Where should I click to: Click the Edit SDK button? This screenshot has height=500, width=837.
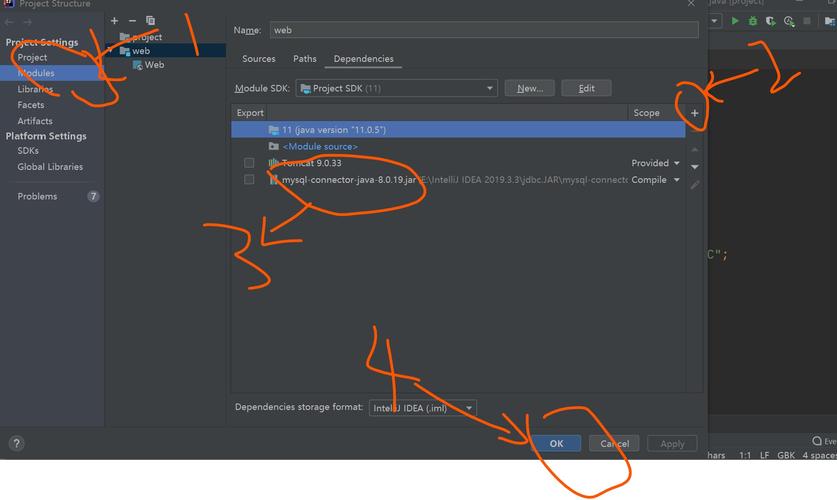pos(586,89)
